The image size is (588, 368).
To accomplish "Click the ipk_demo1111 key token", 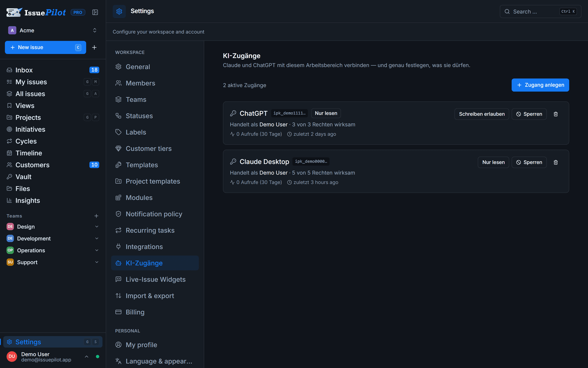I will coord(289,113).
